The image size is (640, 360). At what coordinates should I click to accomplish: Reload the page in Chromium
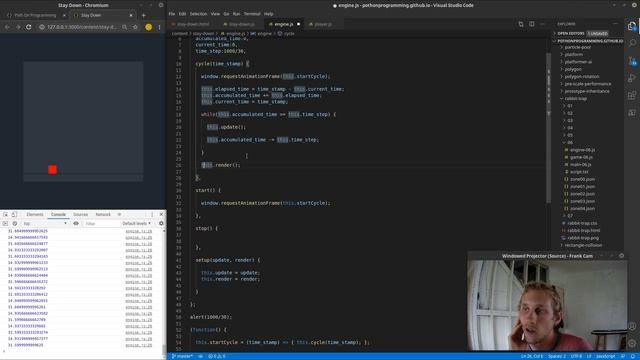(29, 27)
